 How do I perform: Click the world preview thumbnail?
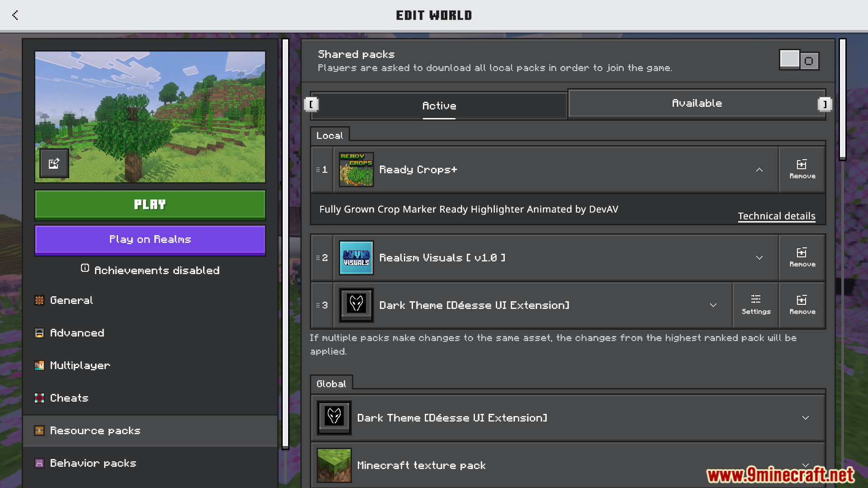click(150, 117)
